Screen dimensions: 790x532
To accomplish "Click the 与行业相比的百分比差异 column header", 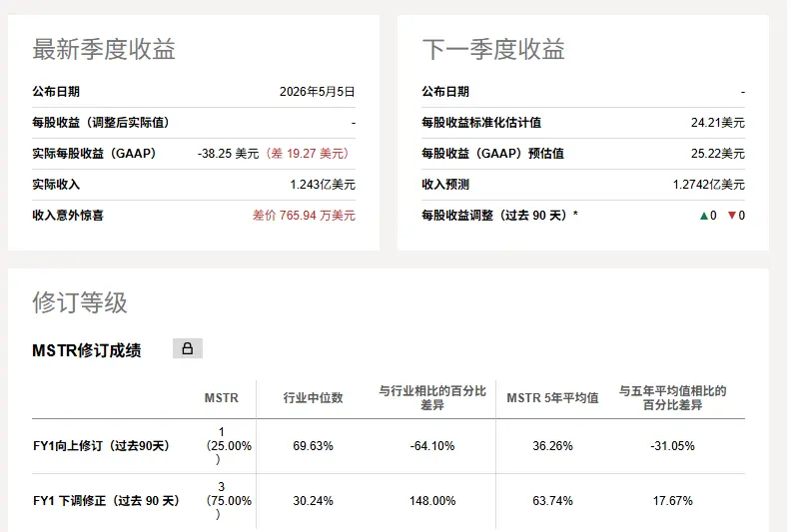I will pos(432,397).
